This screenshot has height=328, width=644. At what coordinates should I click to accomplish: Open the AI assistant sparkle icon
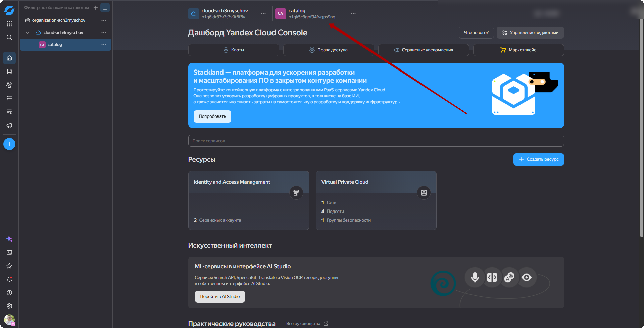(x=9, y=239)
